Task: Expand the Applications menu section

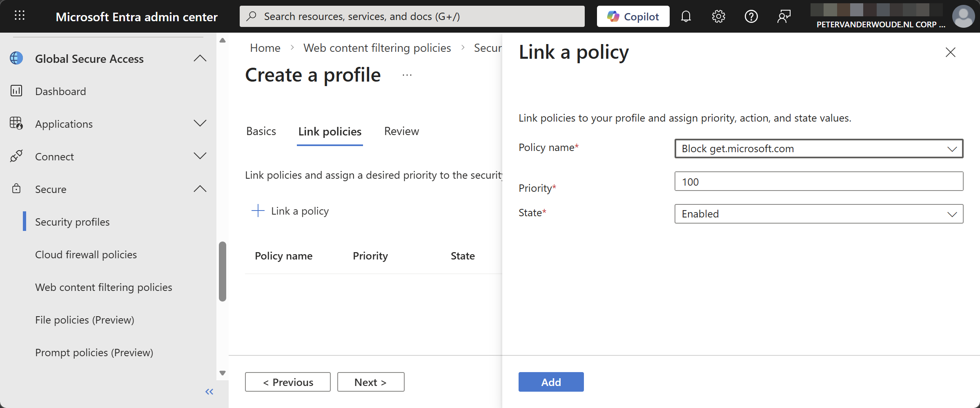Action: click(200, 124)
